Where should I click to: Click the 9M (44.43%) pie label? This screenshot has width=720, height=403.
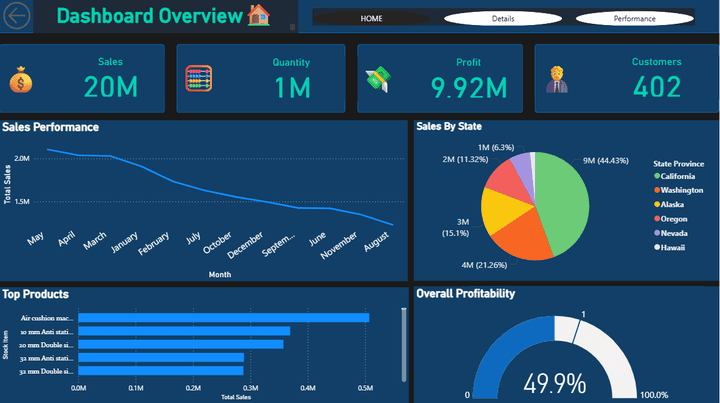tap(606, 161)
